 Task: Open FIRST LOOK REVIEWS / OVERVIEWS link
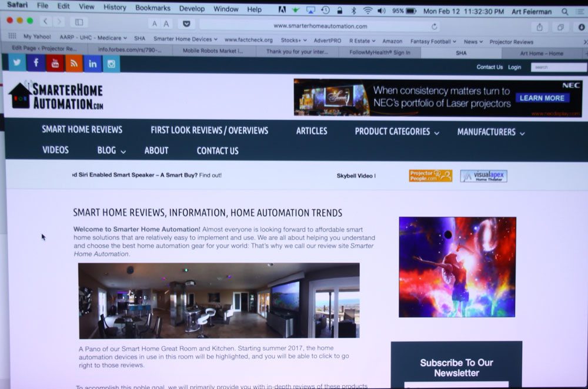(209, 130)
